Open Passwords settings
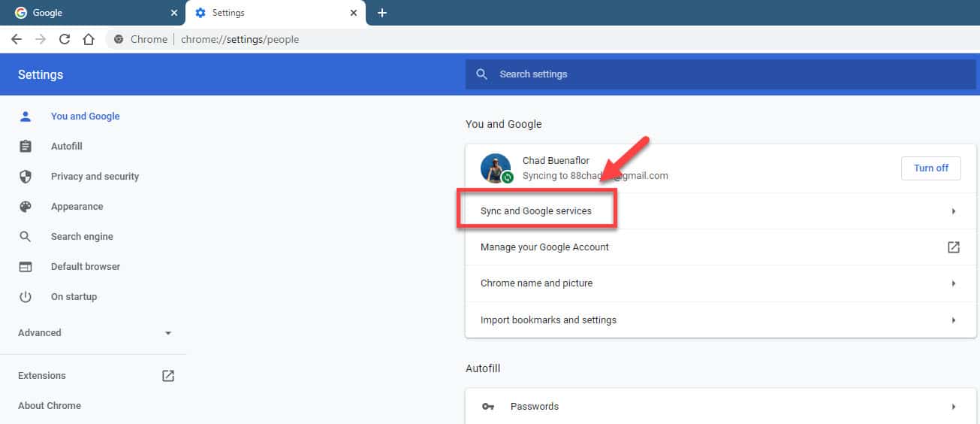This screenshot has width=980, height=424. coord(721,407)
